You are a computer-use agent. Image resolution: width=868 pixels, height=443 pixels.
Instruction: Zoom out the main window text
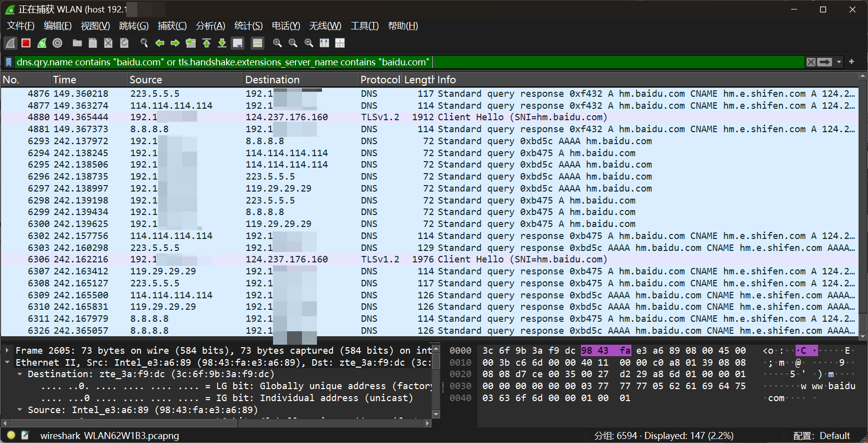[293, 43]
